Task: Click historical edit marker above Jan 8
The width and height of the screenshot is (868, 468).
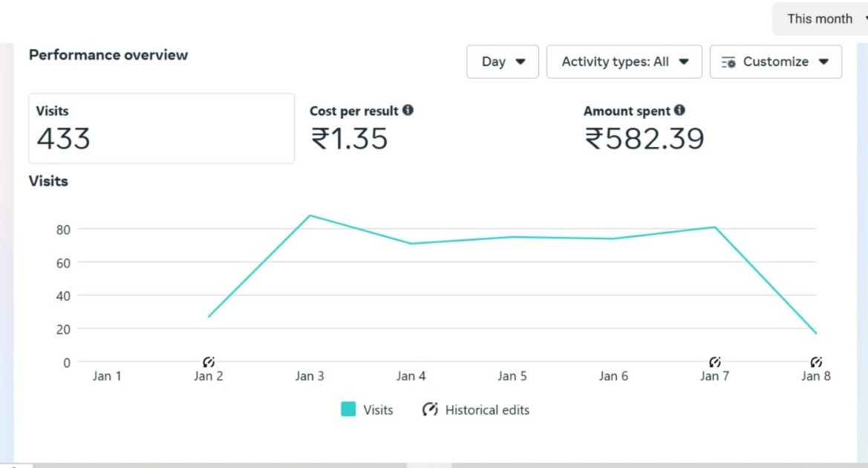Action: point(816,362)
